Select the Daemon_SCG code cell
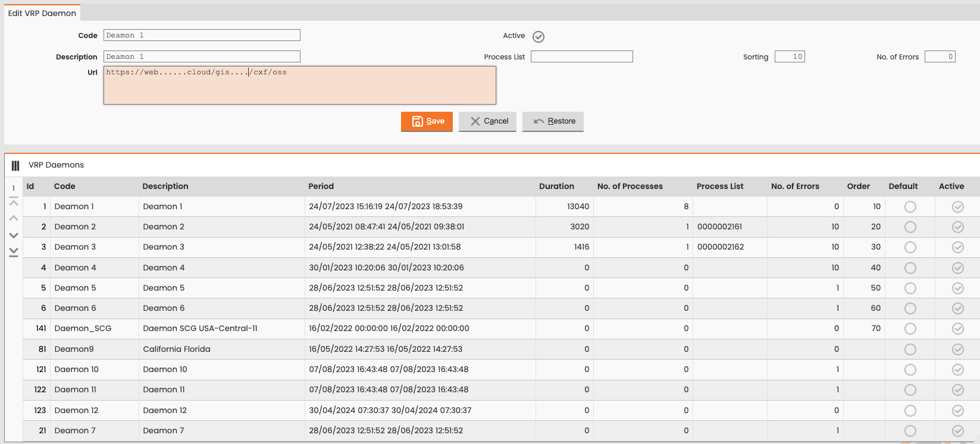Viewport: 980px width, 444px height. (x=83, y=328)
